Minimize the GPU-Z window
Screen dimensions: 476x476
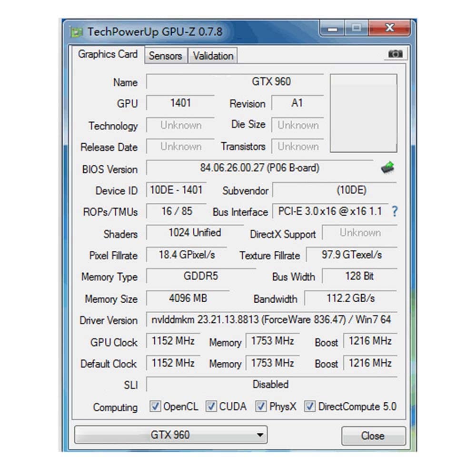tap(332, 28)
